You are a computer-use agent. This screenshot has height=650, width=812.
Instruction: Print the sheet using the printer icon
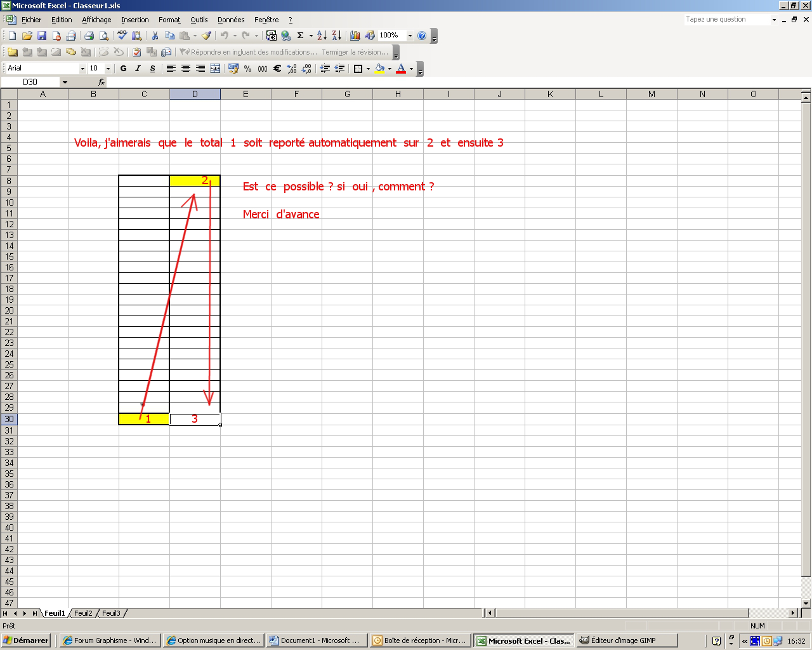coord(89,36)
